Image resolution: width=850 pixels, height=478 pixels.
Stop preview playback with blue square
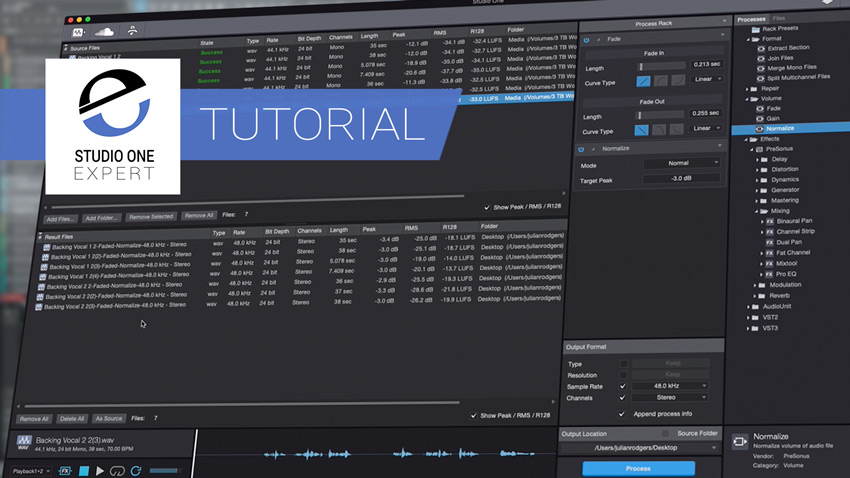pos(83,471)
